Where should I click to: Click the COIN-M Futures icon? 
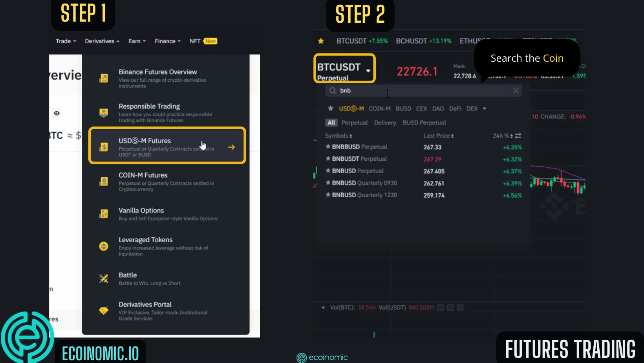pos(104,181)
